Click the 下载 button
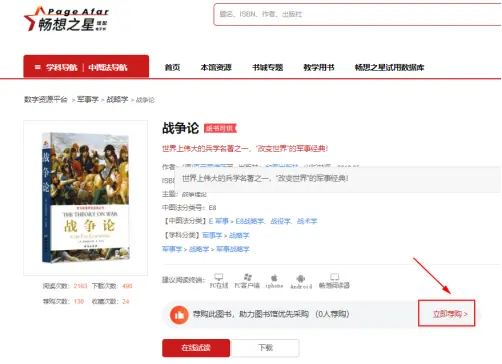502x364 pixels. [x=266, y=348]
